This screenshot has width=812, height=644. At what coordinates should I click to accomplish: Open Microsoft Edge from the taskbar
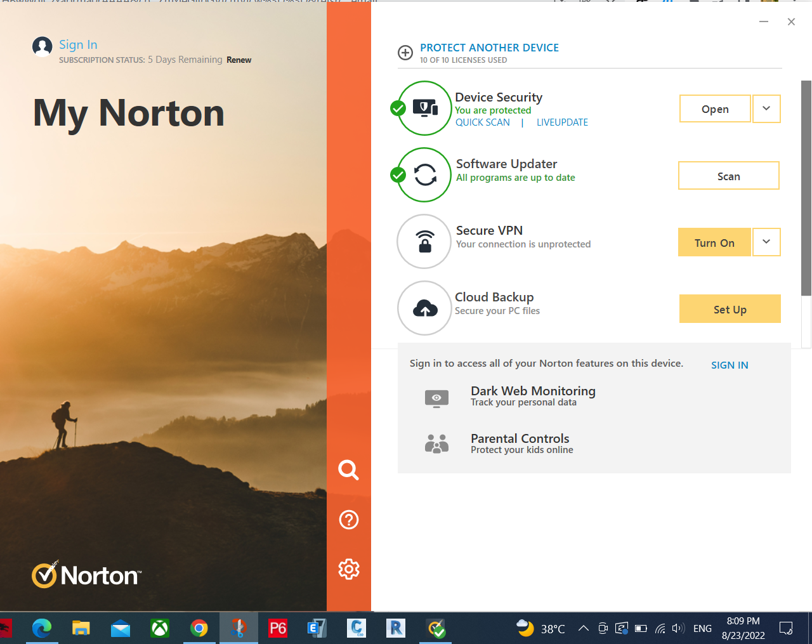click(42, 628)
